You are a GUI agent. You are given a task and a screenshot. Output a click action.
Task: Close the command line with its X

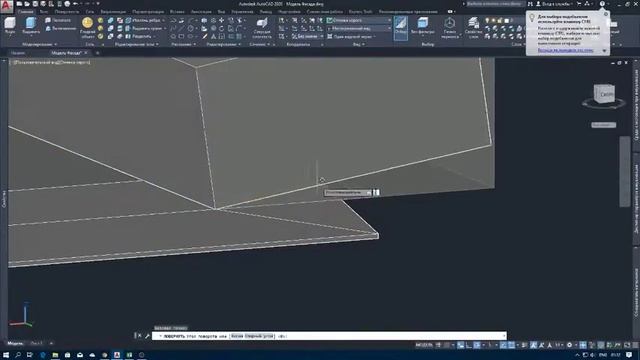coord(139,336)
